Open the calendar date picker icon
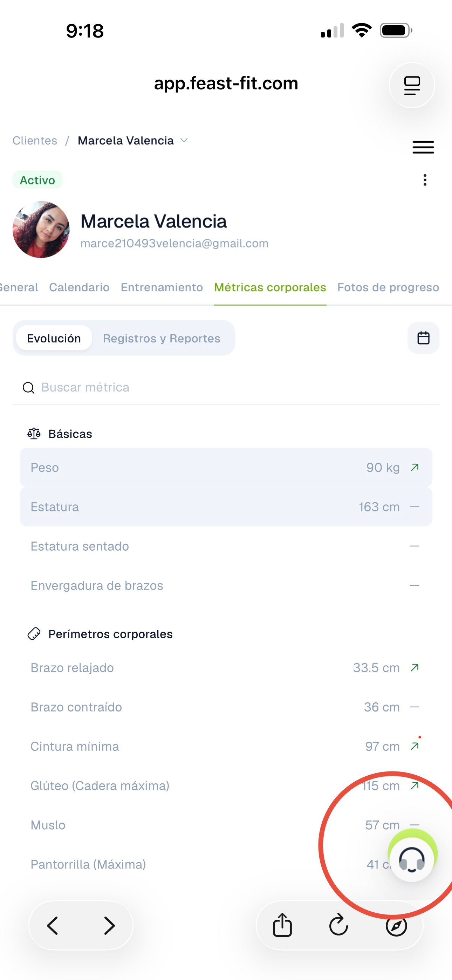This screenshot has width=452, height=980. [x=423, y=338]
